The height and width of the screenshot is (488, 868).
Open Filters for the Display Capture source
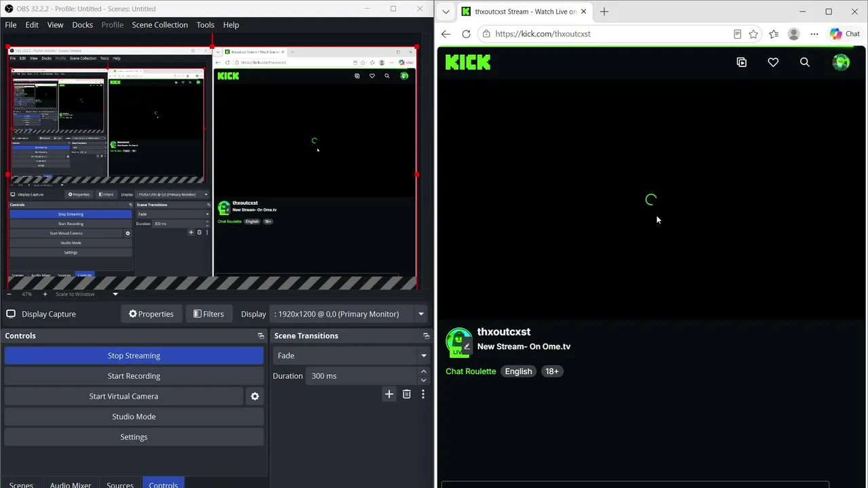[x=208, y=314]
